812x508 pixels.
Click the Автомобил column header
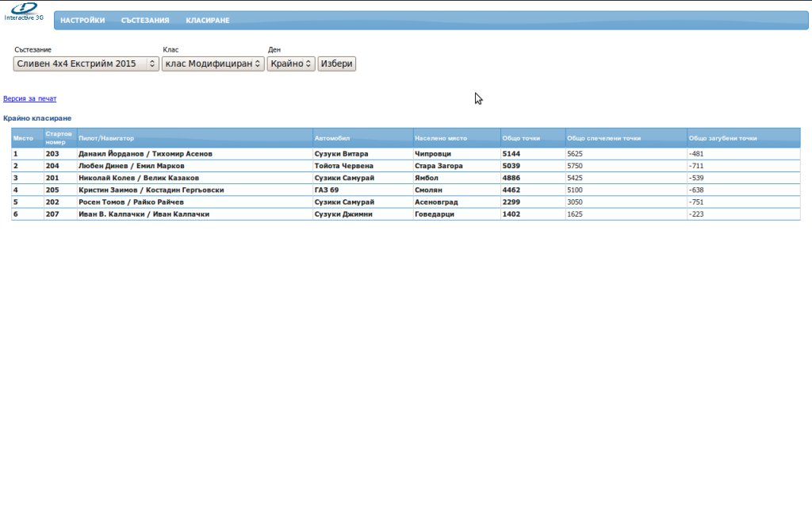point(332,138)
